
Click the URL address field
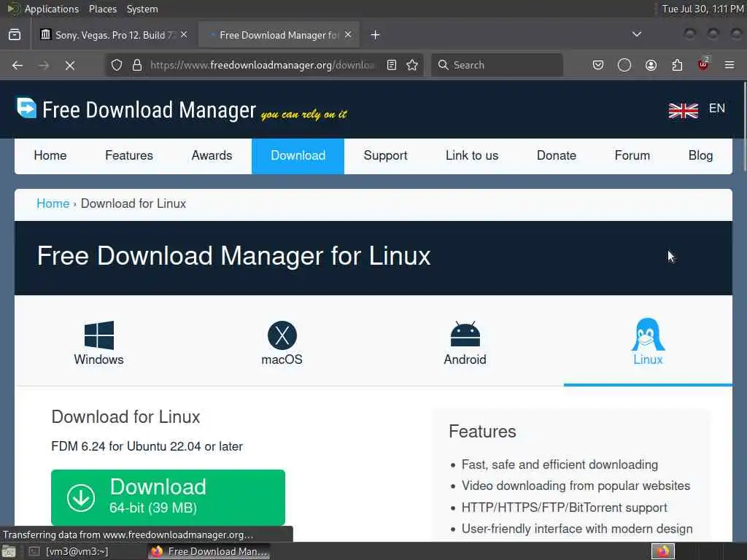(262, 65)
